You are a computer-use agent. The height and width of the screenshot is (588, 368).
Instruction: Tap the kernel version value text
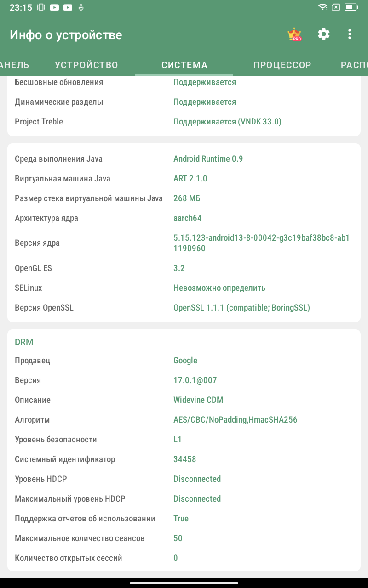tap(261, 243)
